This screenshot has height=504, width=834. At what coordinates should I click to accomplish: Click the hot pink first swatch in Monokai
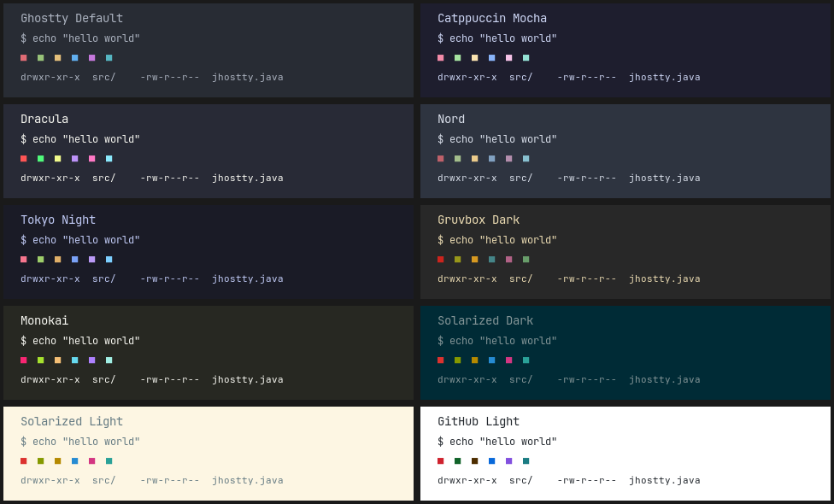(x=23, y=360)
